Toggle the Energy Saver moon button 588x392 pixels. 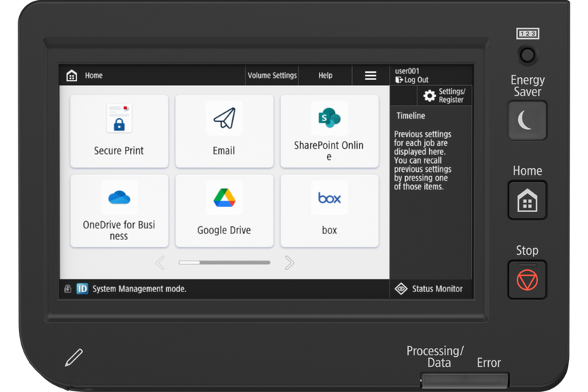tap(527, 120)
